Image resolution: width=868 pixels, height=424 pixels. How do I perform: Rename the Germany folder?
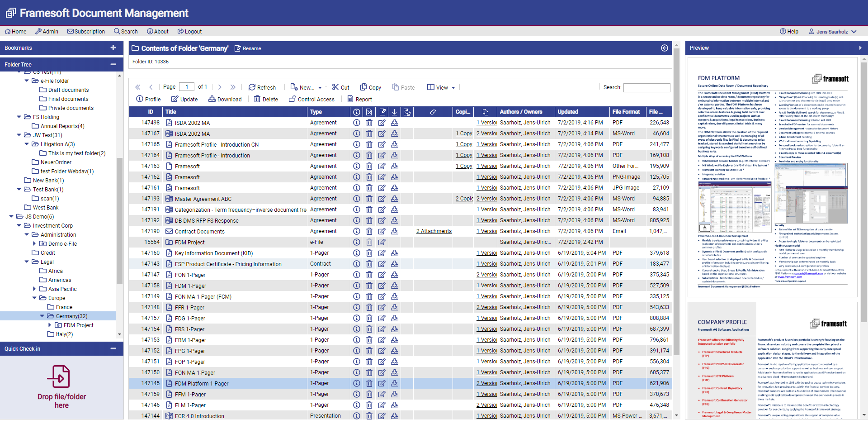(248, 48)
